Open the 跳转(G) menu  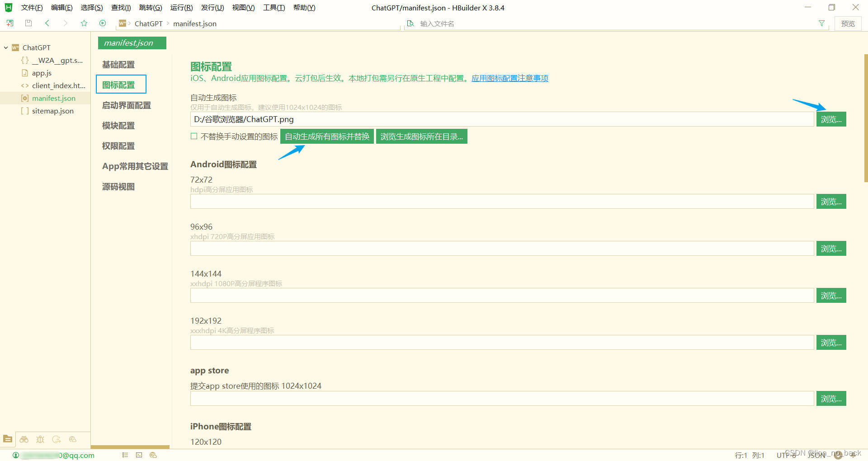[151, 8]
